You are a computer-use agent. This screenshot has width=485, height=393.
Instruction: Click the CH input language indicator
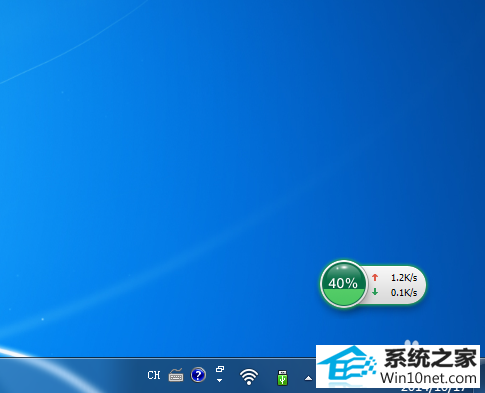coord(154,375)
